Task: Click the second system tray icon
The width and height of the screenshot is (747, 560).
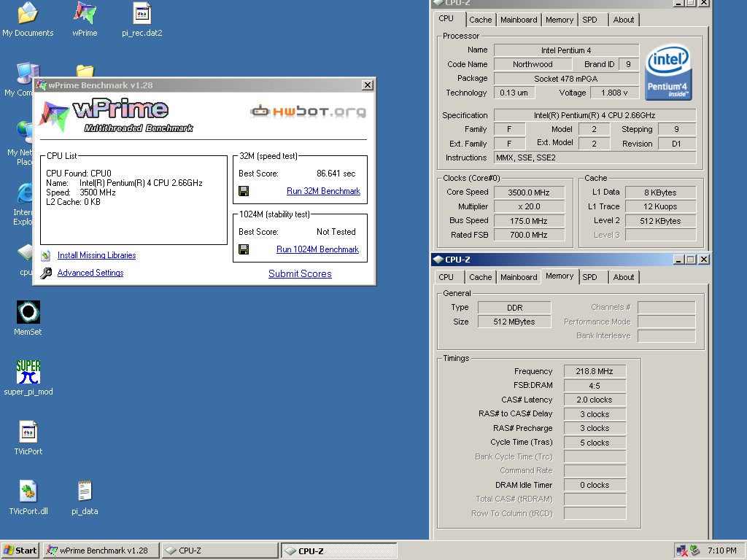Action: (x=695, y=551)
